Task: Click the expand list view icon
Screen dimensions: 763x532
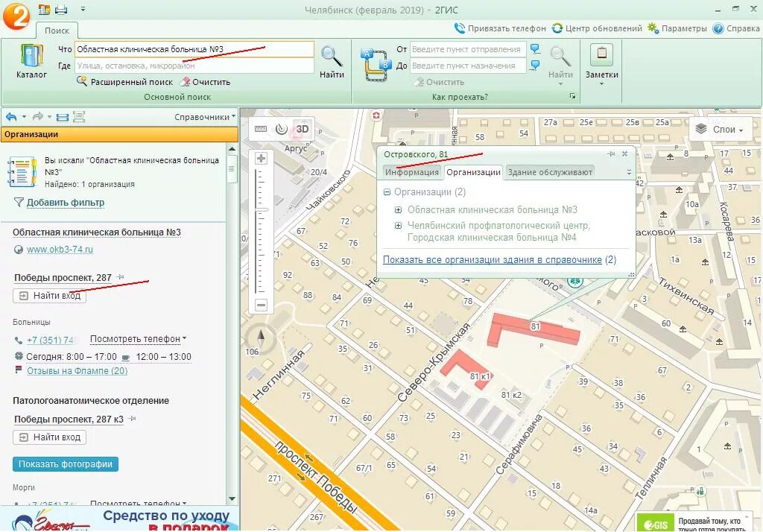Action: click(79, 117)
